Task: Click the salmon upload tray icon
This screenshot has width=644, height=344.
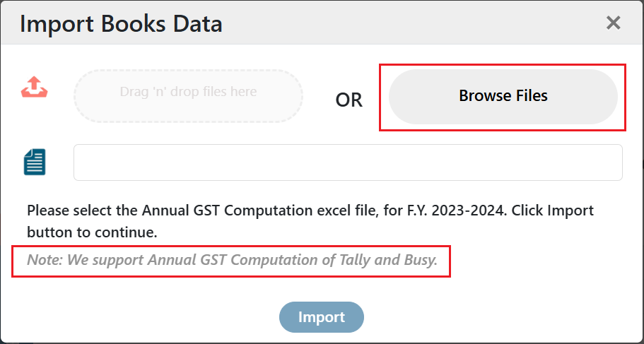Action: (x=34, y=87)
